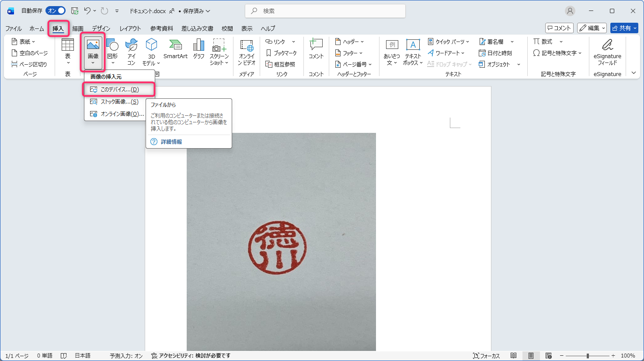Expand the 記号と特殊文字 dropdown

(557, 53)
